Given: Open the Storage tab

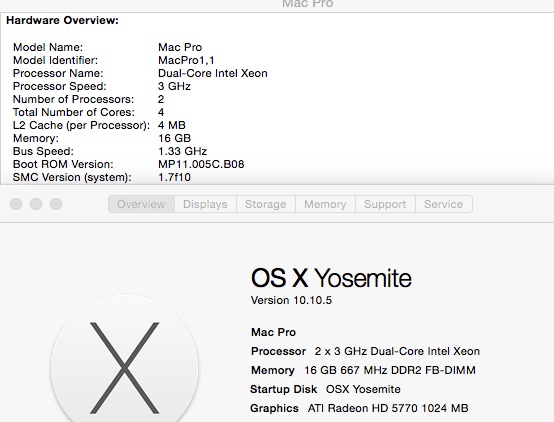Looking at the screenshot, I should click(266, 204).
